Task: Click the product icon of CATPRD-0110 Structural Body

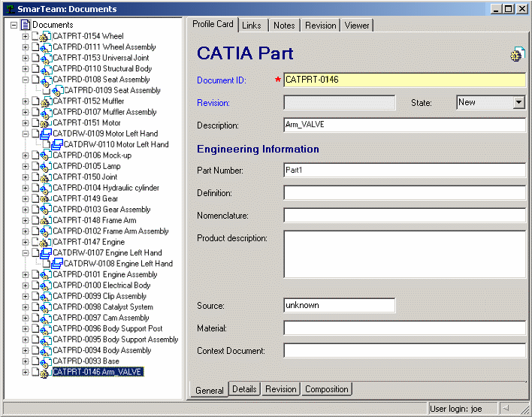Action: pyautogui.click(x=44, y=69)
